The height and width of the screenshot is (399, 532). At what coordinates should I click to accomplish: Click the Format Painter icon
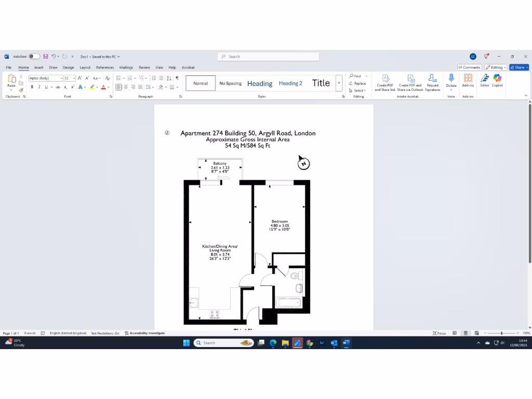(21, 90)
